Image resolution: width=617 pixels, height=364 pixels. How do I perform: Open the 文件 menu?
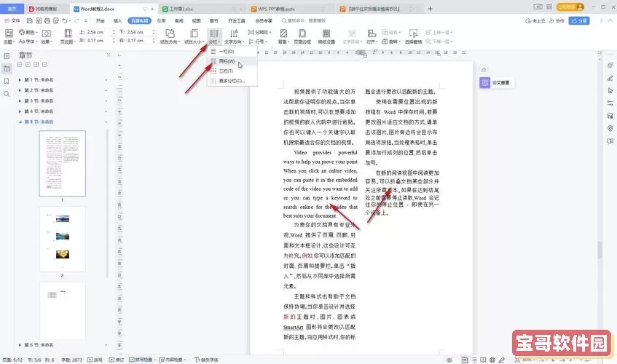click(x=12, y=20)
